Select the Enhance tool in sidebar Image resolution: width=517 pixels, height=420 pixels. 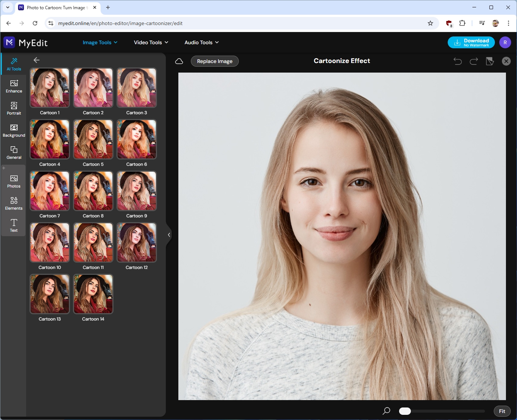click(x=14, y=86)
